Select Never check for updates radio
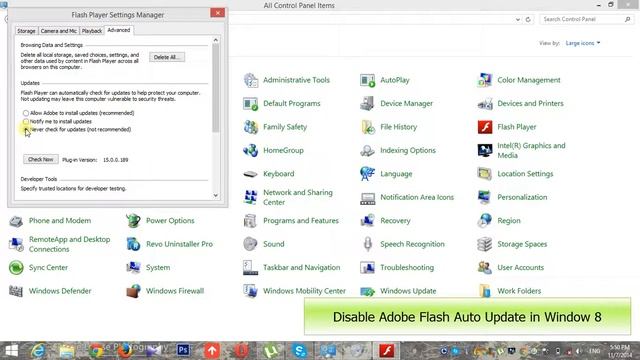The image size is (640, 360). [x=26, y=129]
